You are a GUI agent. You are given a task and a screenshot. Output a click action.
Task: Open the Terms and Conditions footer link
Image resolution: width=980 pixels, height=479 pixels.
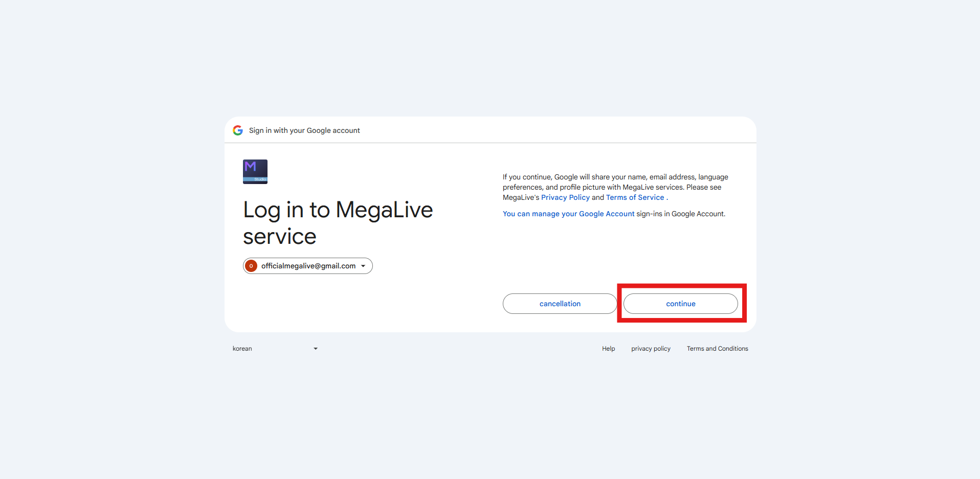[x=717, y=349]
